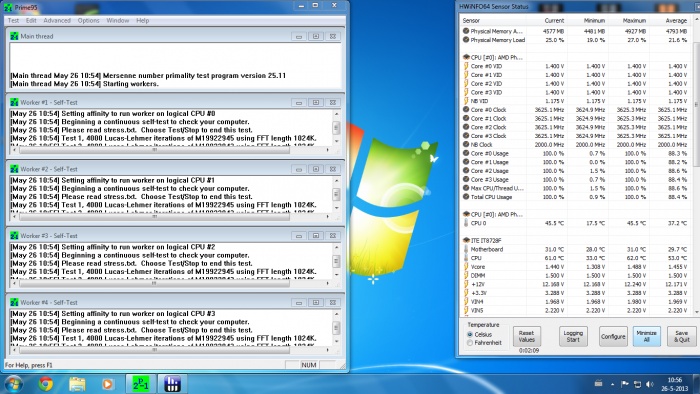Minimize the Worker #2 child window
The width and height of the screenshot is (700, 394).
click(x=299, y=169)
